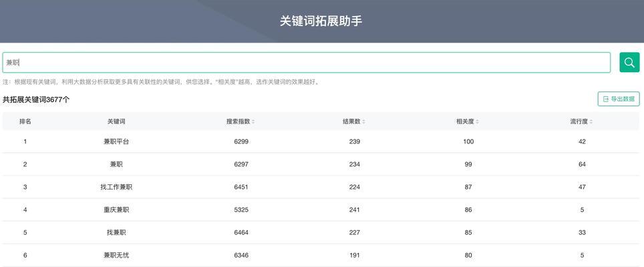Image resolution: width=644 pixels, height=267 pixels.
Task: Click the 共拓展关键词3677个 summary text
Action: [x=36, y=99]
